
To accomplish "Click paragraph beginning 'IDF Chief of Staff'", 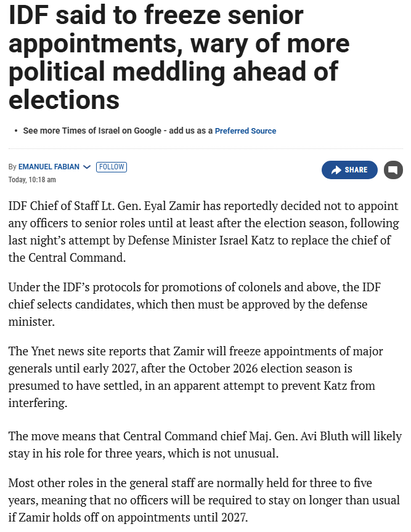I will 203,232.
